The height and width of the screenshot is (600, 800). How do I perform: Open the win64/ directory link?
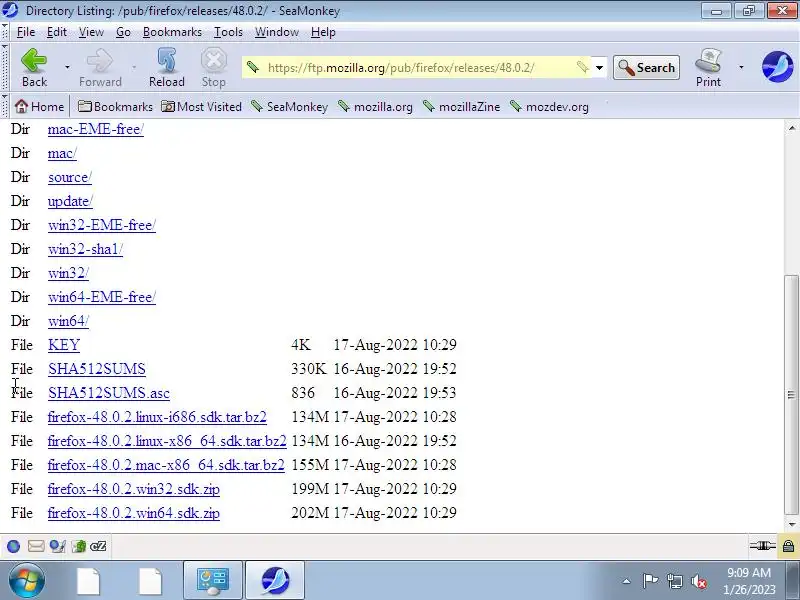[x=68, y=321]
